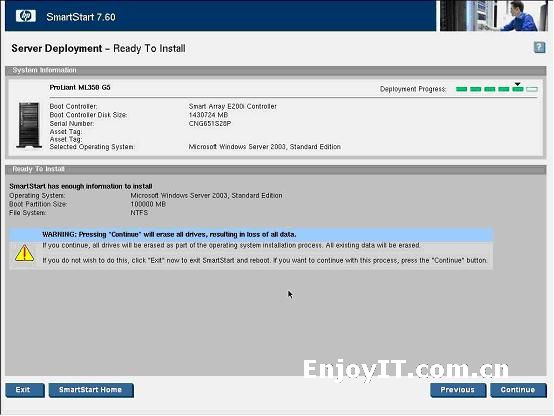Click the black arrow progress marker

coord(517,84)
